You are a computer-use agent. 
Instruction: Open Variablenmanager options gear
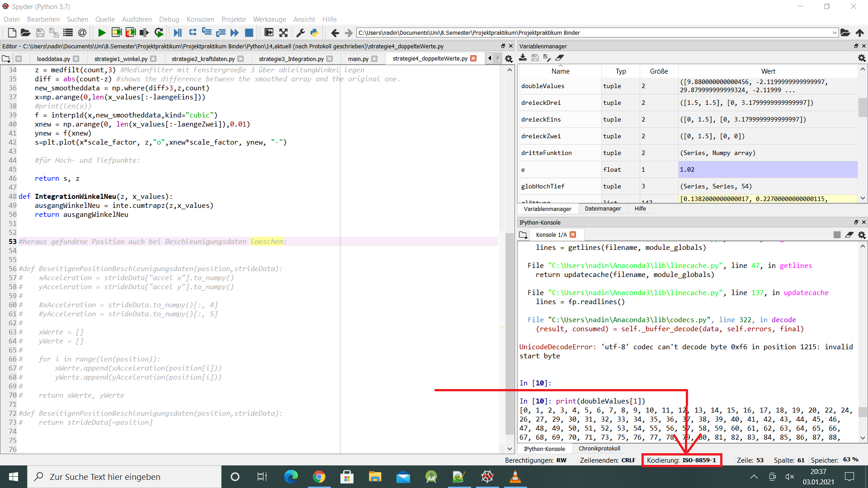coord(862,58)
